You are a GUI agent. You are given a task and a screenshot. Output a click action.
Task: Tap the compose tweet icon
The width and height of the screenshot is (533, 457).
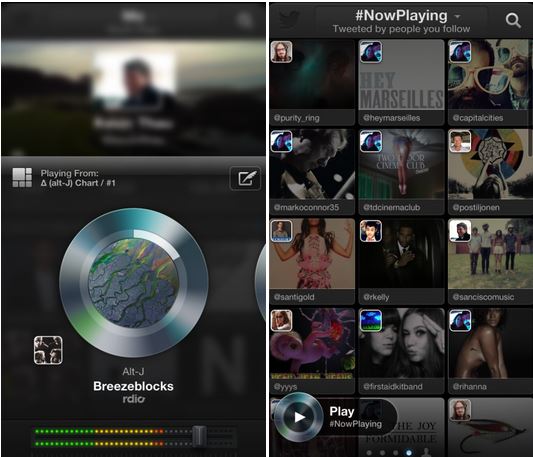(x=245, y=178)
